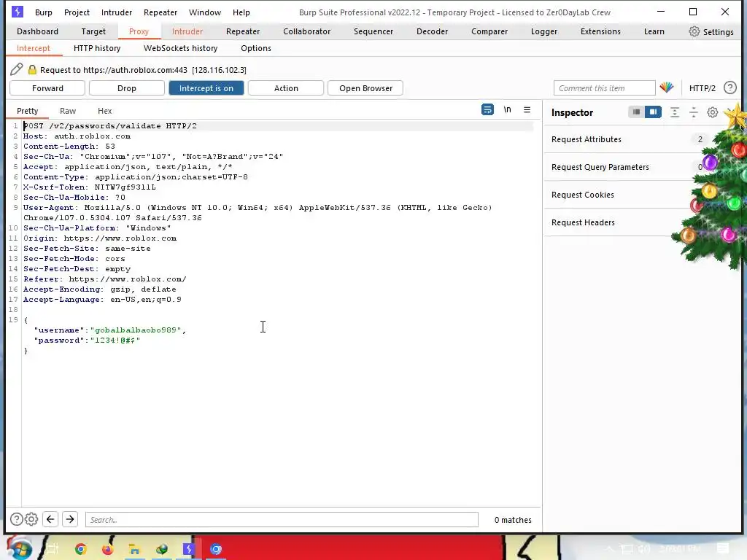The width and height of the screenshot is (747, 560).
Task: Go to previous search match arrow
Action: click(x=50, y=519)
